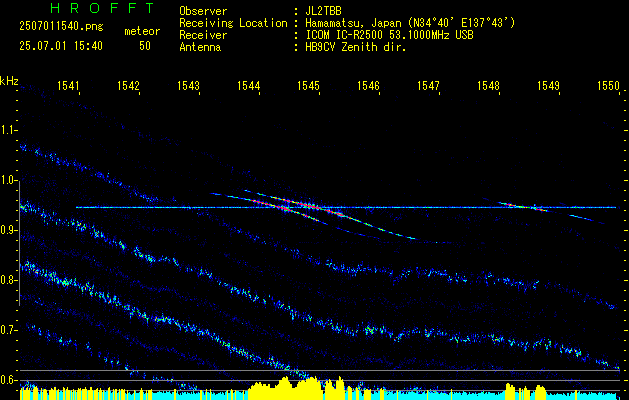Click the 1549 time axis marker
This screenshot has width=629, height=400.
pos(548,85)
